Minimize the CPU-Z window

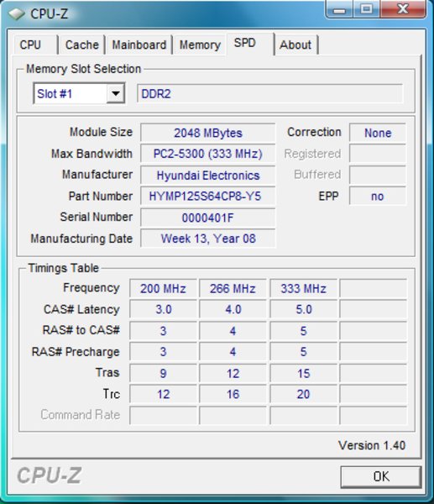pyautogui.click(x=339, y=9)
